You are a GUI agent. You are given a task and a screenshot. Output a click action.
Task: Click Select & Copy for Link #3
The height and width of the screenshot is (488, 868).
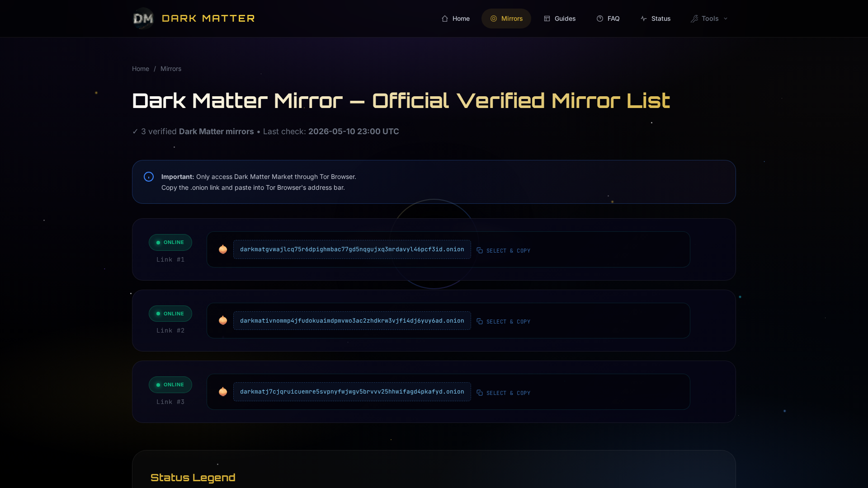tap(504, 393)
